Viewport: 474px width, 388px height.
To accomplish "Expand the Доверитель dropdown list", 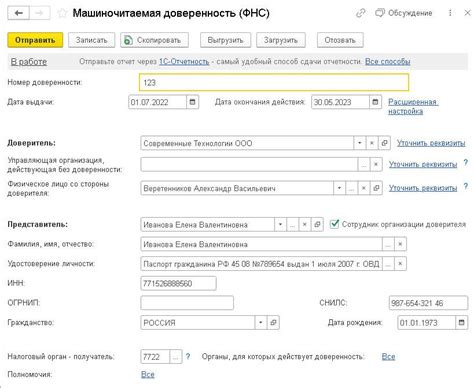I will pyautogui.click(x=360, y=143).
